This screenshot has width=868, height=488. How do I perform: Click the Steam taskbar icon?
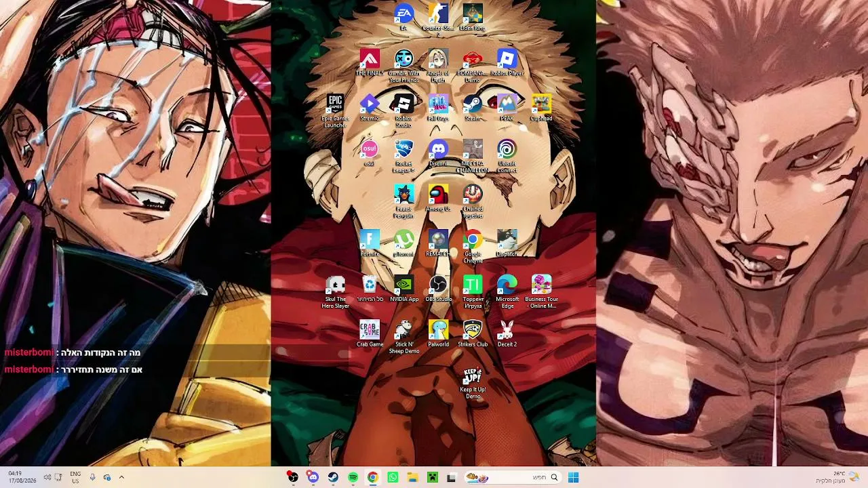(333, 477)
